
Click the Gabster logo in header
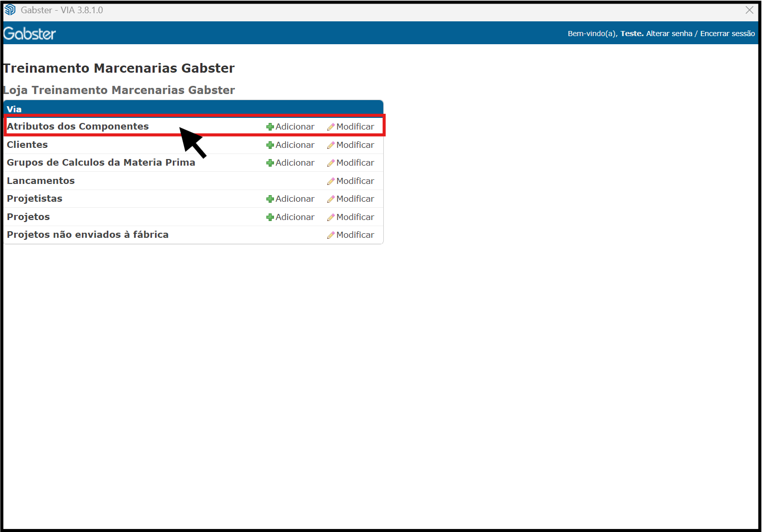pos(29,34)
